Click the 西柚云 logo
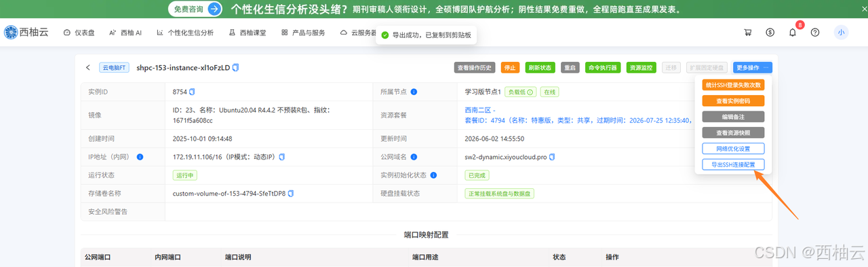 click(26, 32)
